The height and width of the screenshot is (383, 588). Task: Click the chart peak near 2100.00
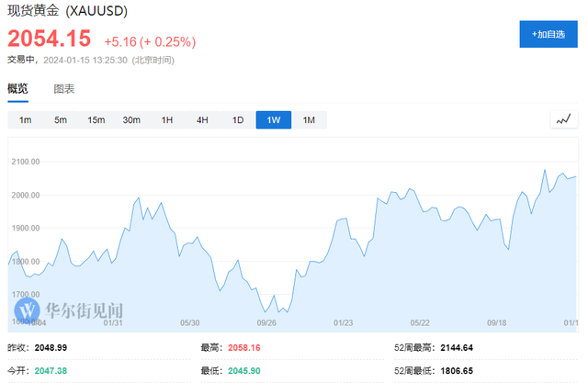[x=546, y=171]
